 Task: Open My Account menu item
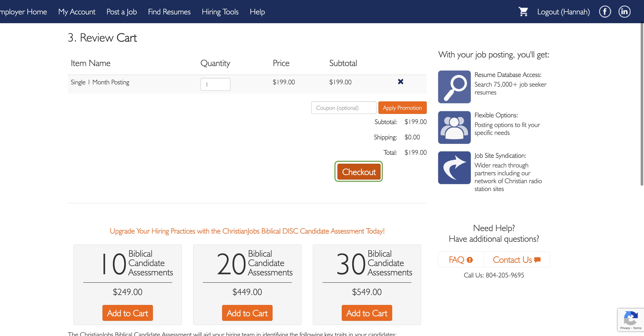tap(77, 12)
